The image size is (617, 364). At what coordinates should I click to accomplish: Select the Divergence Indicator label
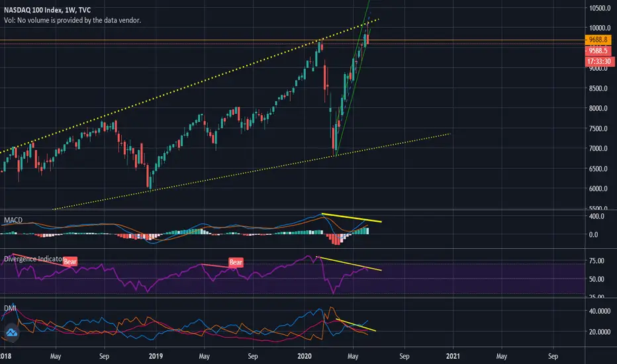[x=33, y=259]
